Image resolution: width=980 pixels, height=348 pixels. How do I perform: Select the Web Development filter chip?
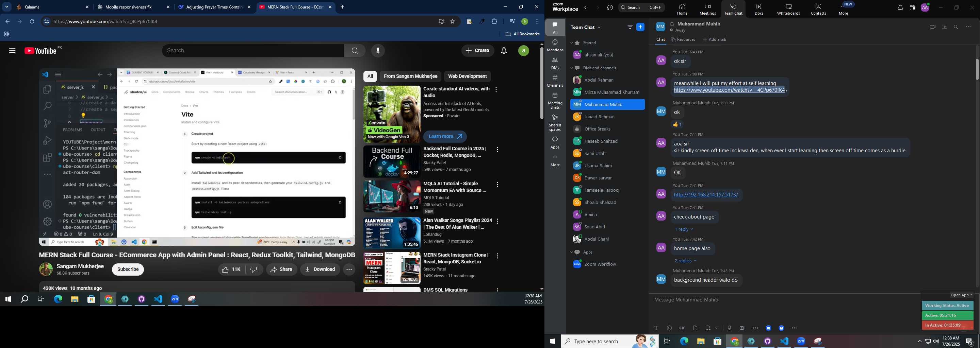467,76
